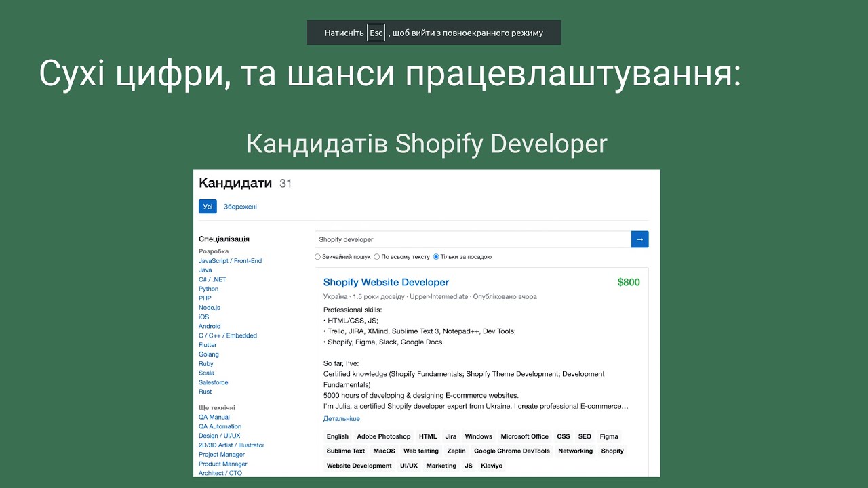Click the 'Shopify' skill tag
Screen dimensions: 868x488
point(612,451)
